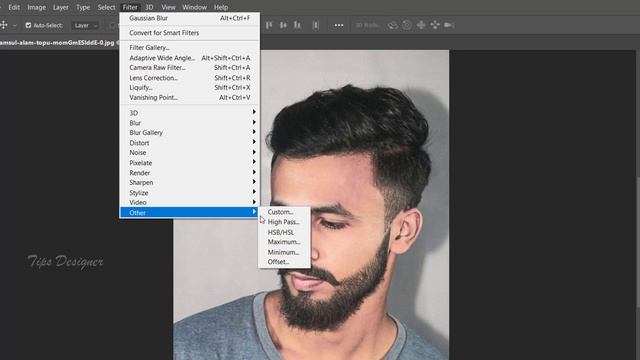Click the 3D video camera scale icon
Screen dimensions: 640x360
(x=449, y=25)
